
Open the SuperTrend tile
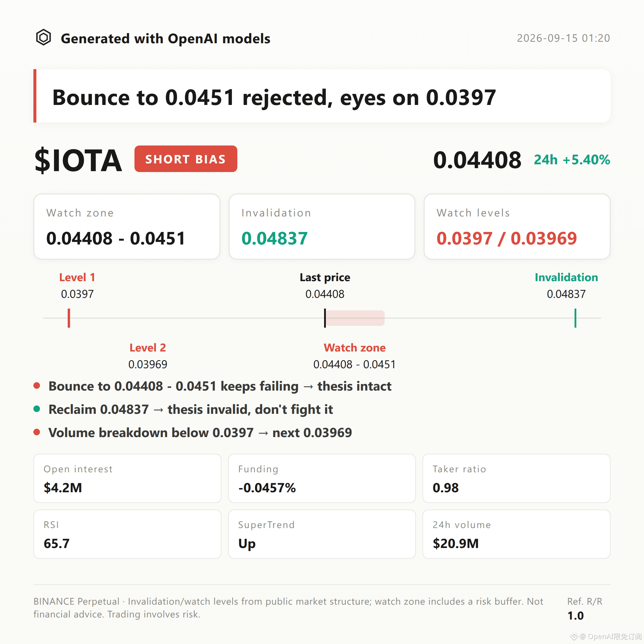click(x=322, y=534)
